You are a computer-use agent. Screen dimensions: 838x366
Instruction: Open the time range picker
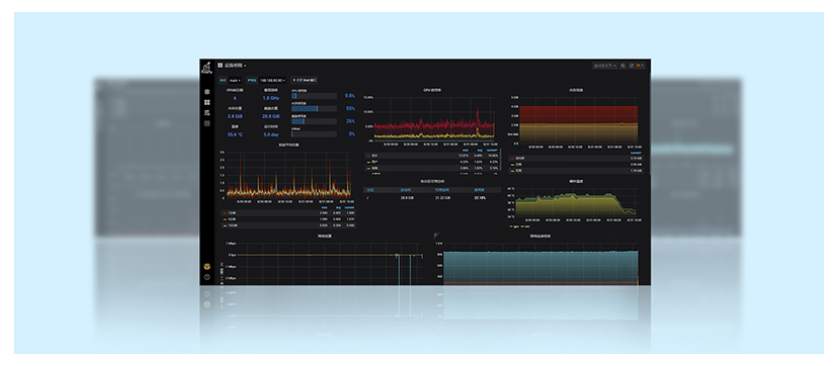pos(605,65)
